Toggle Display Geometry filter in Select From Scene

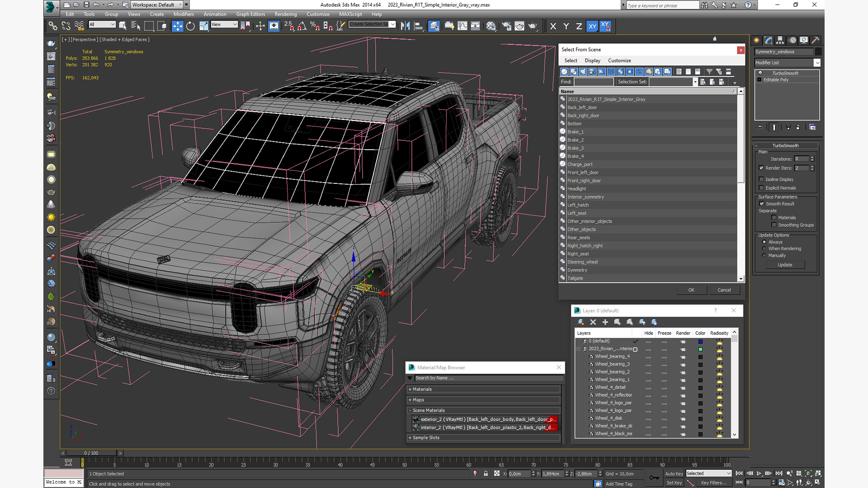[564, 71]
